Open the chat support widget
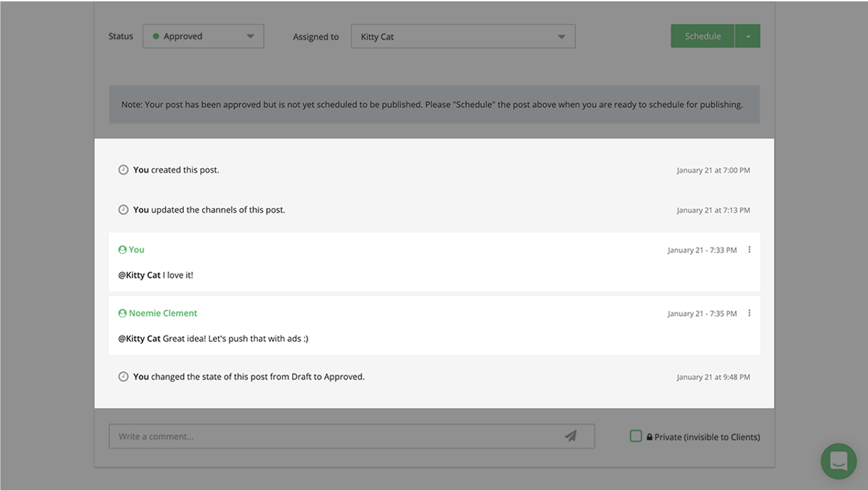Viewport: 868px width, 490px height. tap(839, 461)
